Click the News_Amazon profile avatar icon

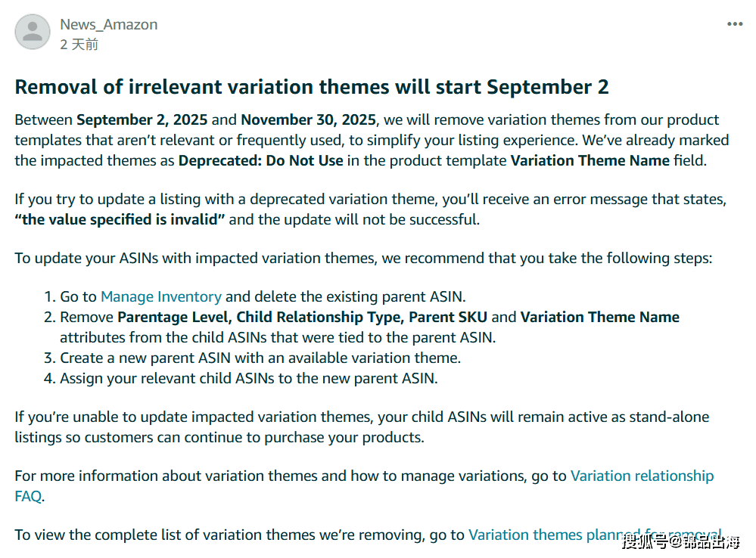33,32
